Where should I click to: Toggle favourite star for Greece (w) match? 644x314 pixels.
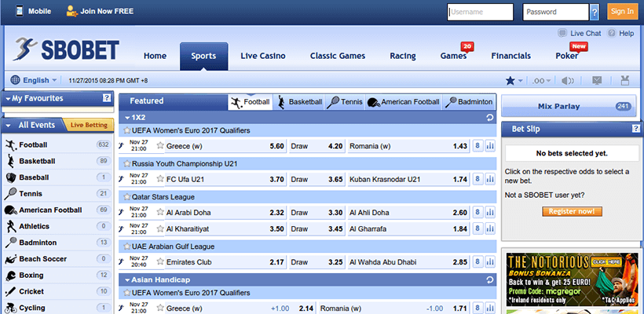(160, 146)
